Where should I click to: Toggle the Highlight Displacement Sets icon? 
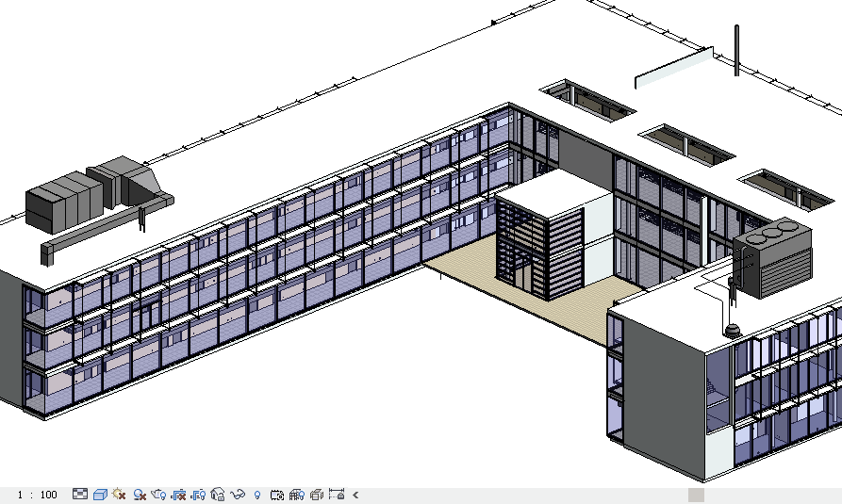(317, 494)
